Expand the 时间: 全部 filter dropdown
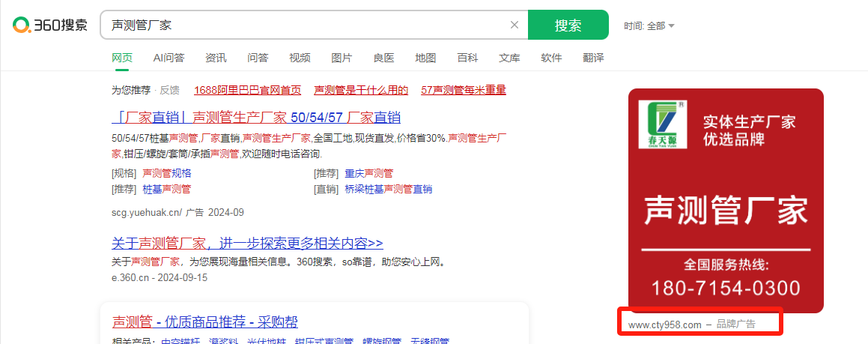The image size is (868, 344). pyautogui.click(x=649, y=26)
